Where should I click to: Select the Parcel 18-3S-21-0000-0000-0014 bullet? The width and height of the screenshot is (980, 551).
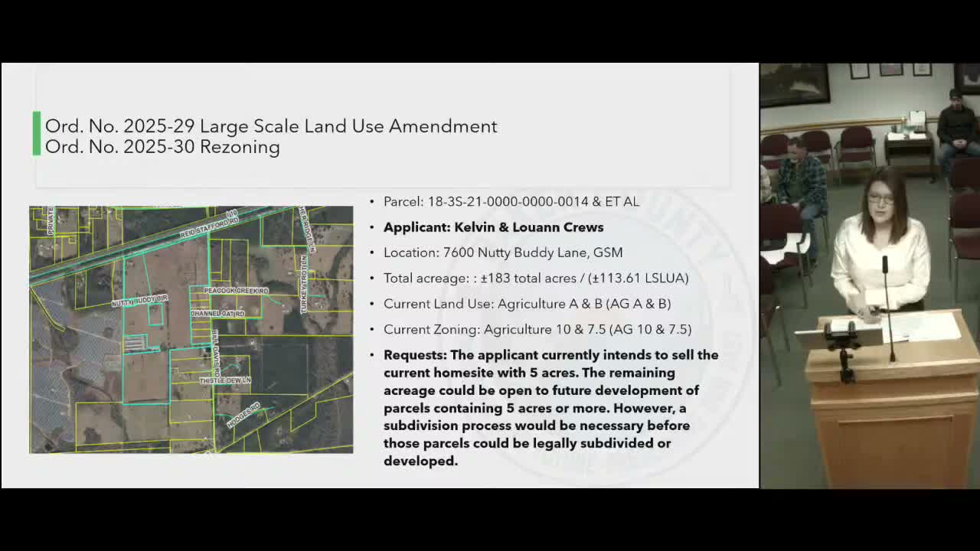511,201
